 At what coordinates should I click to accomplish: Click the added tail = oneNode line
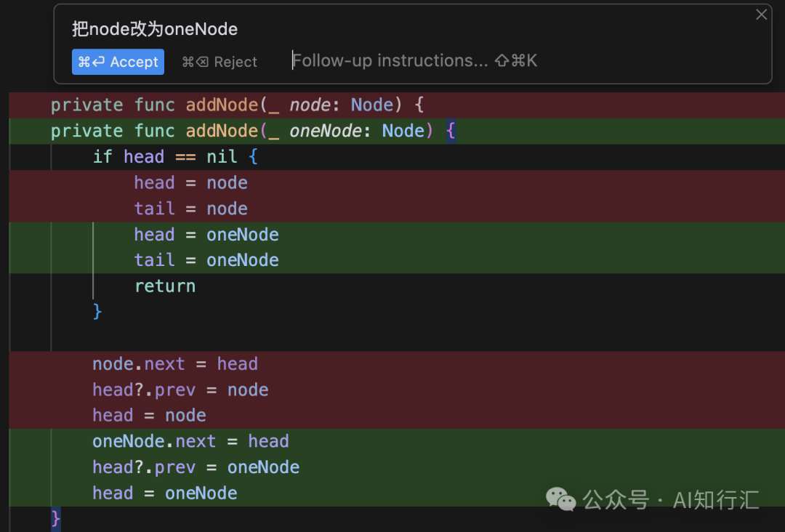point(206,260)
